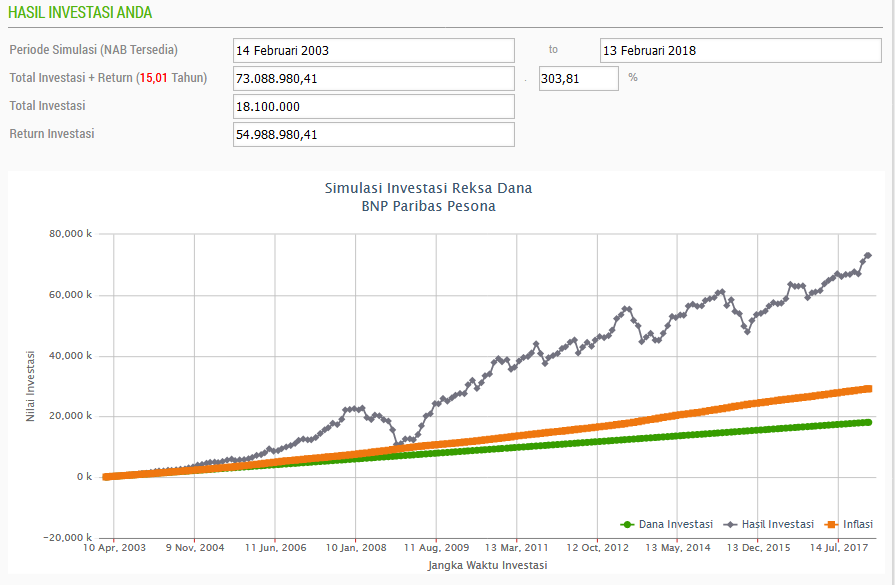Image resolution: width=895 pixels, height=585 pixels.
Task: Select the total value field 73.088.980,41
Action: 373,78
